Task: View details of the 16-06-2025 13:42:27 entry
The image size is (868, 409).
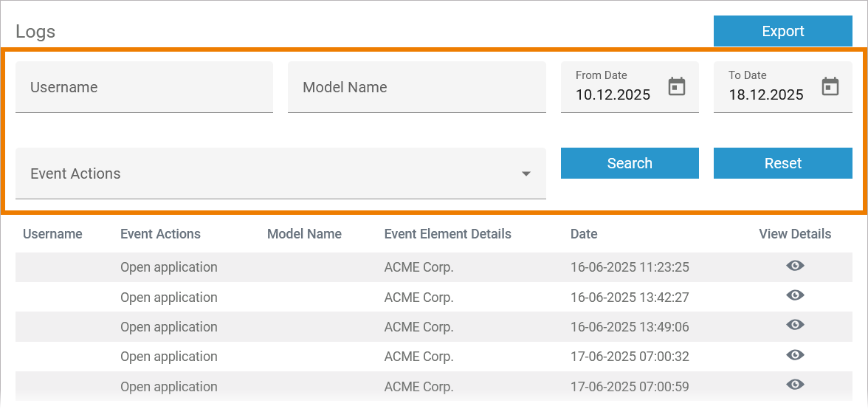Action: point(795,295)
